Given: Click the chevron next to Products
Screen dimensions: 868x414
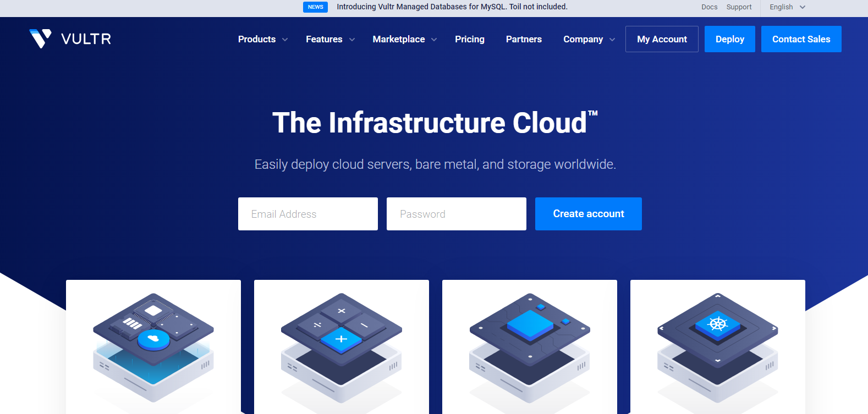Looking at the screenshot, I should coord(285,40).
